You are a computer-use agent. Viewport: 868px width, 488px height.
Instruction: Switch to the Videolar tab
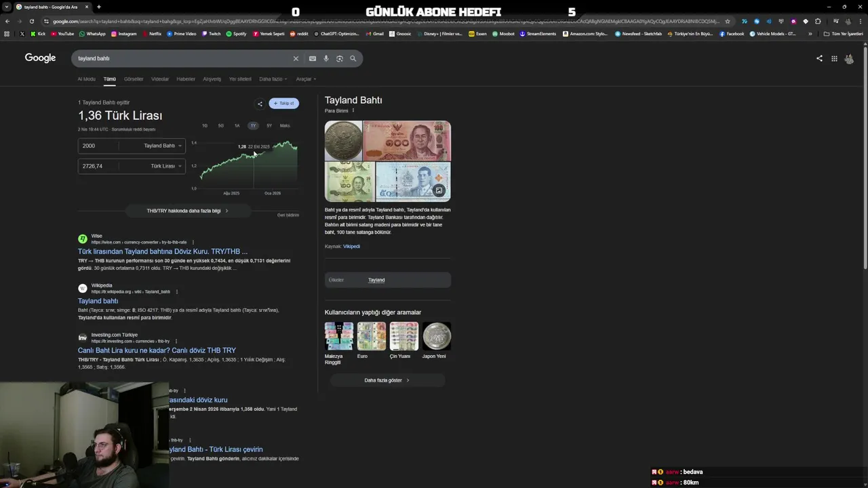point(160,79)
